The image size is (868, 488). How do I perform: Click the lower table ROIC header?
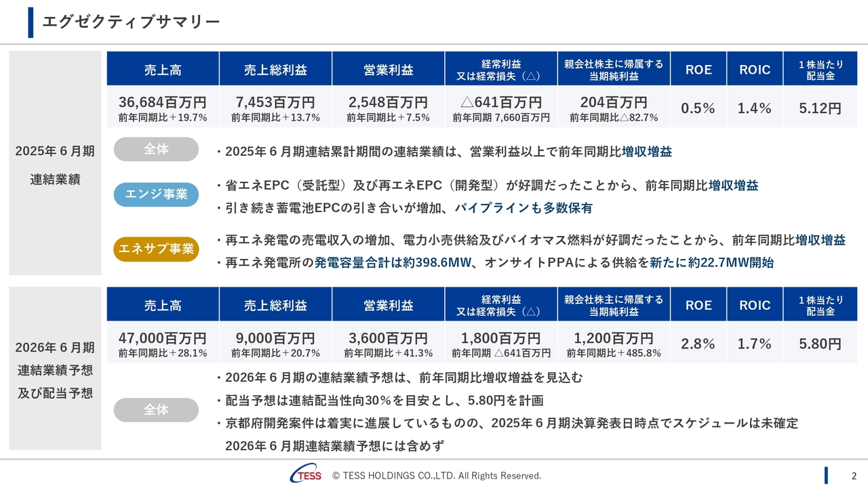tap(755, 305)
